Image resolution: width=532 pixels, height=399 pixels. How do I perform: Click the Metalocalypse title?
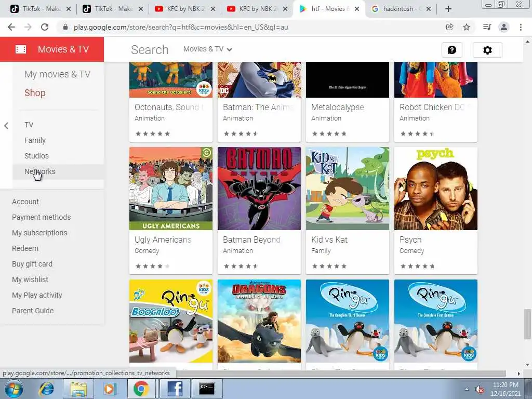point(338,108)
